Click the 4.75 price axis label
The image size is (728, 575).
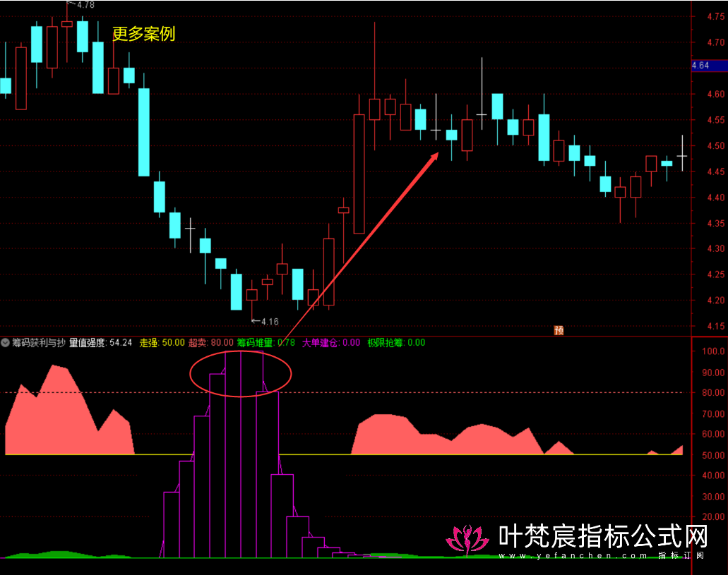click(x=715, y=17)
